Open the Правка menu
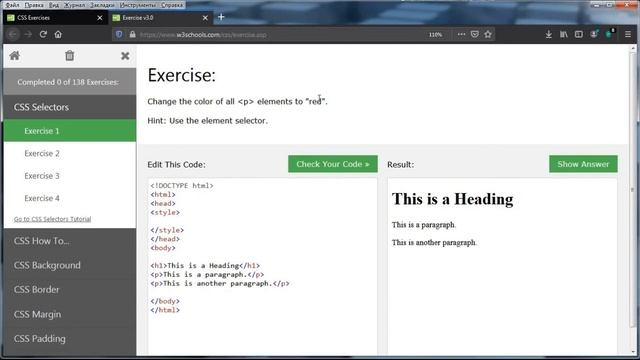Image resolution: width=640 pixels, height=360 pixels. pyautogui.click(x=34, y=5)
